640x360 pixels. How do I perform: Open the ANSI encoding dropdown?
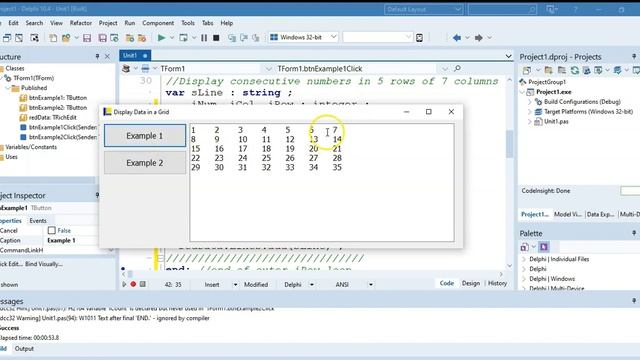tap(371, 284)
